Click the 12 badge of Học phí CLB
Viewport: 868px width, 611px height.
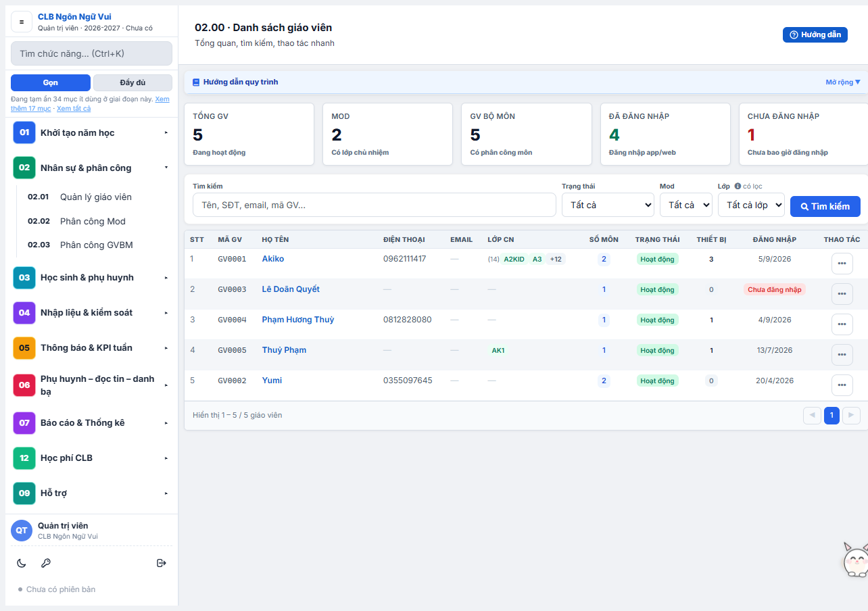[24, 458]
